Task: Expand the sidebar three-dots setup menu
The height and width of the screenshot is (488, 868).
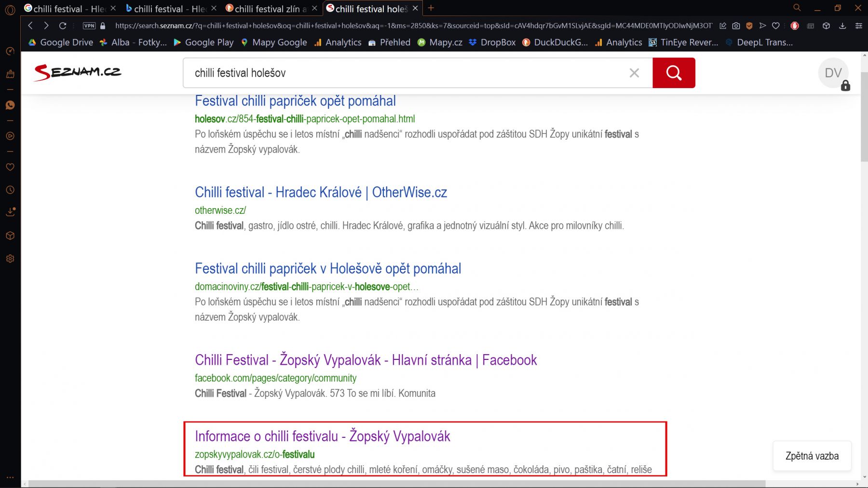Action: click(10, 477)
